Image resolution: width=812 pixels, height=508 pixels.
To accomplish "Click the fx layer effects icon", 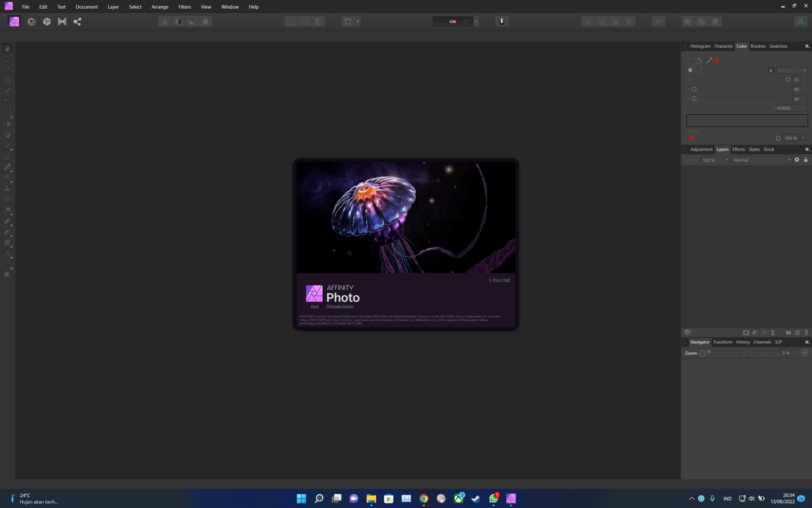I will 764,333.
